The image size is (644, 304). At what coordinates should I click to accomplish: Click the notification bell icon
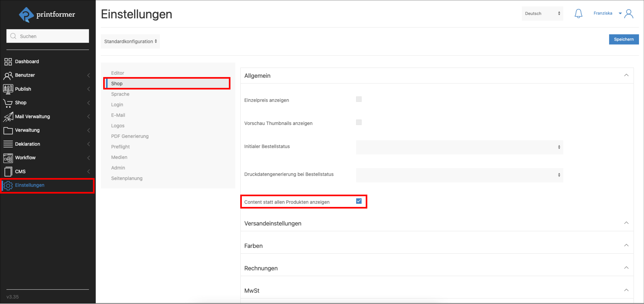point(578,14)
